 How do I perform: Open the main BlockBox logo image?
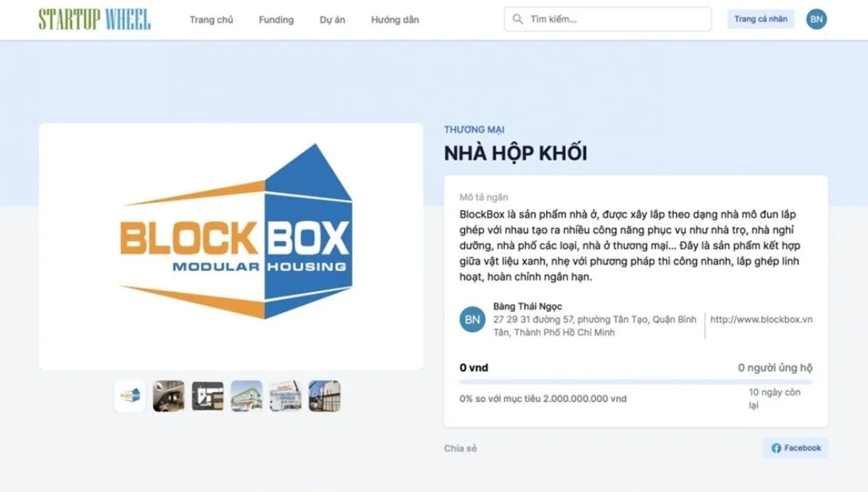231,246
